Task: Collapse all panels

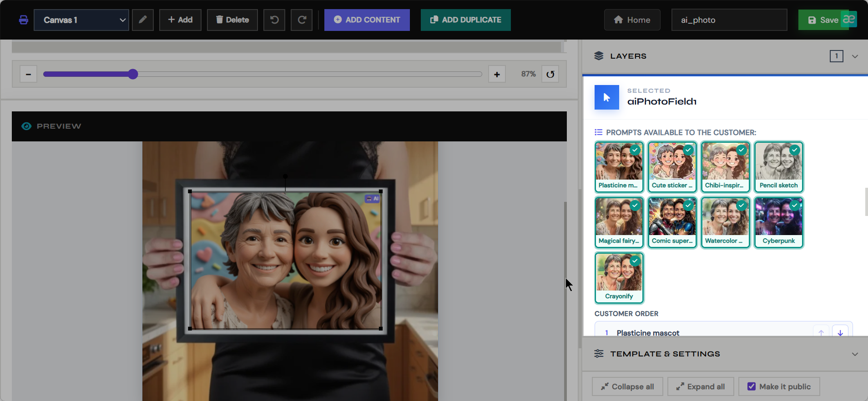Action: [627, 386]
